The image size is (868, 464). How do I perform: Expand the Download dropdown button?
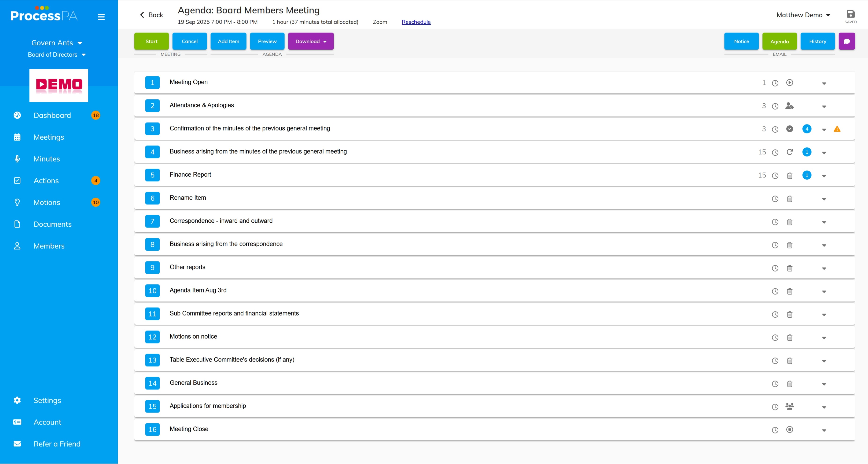coord(310,41)
